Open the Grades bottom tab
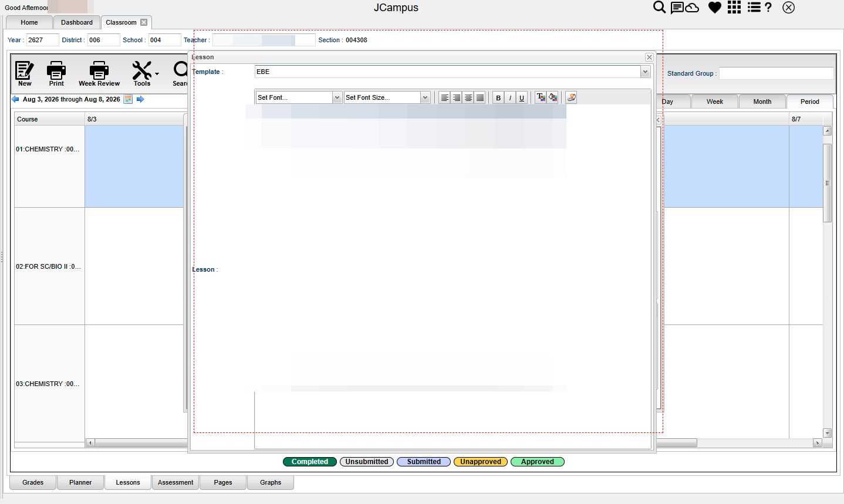 [x=33, y=482]
